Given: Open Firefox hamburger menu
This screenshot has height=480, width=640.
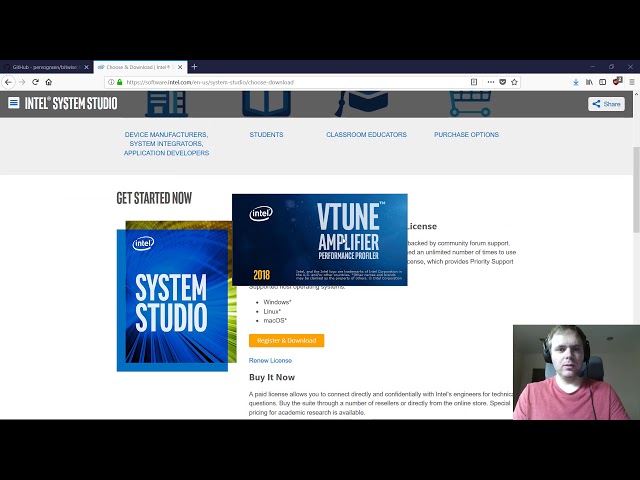Looking at the screenshot, I should (x=631, y=82).
